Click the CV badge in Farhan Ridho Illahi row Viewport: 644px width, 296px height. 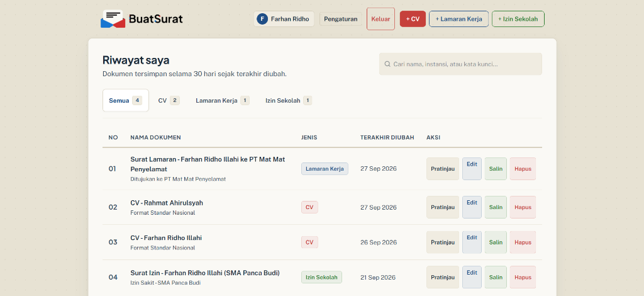[x=309, y=242]
